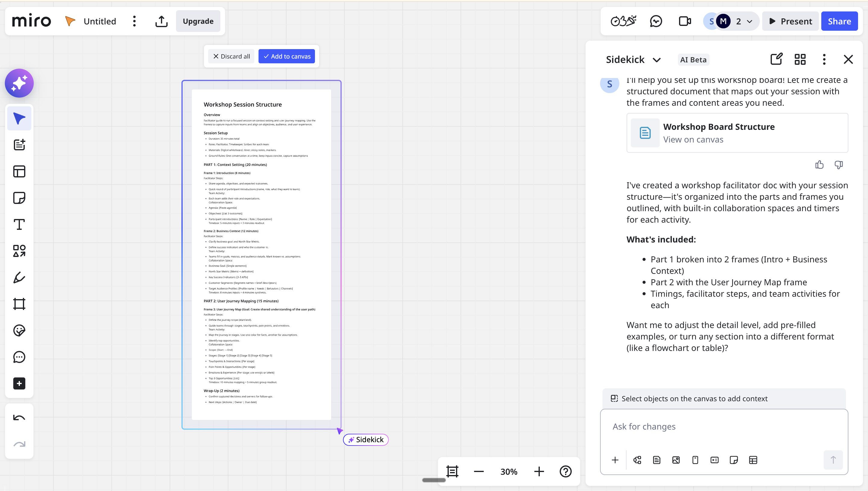868x491 pixels.
Task: Open Templates from left toolbar
Action: click(x=19, y=171)
